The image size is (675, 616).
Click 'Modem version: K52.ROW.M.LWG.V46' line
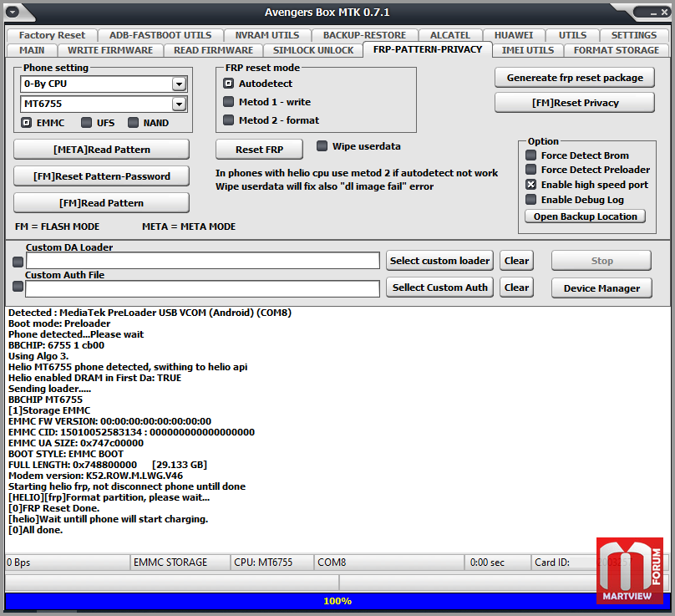95,476
